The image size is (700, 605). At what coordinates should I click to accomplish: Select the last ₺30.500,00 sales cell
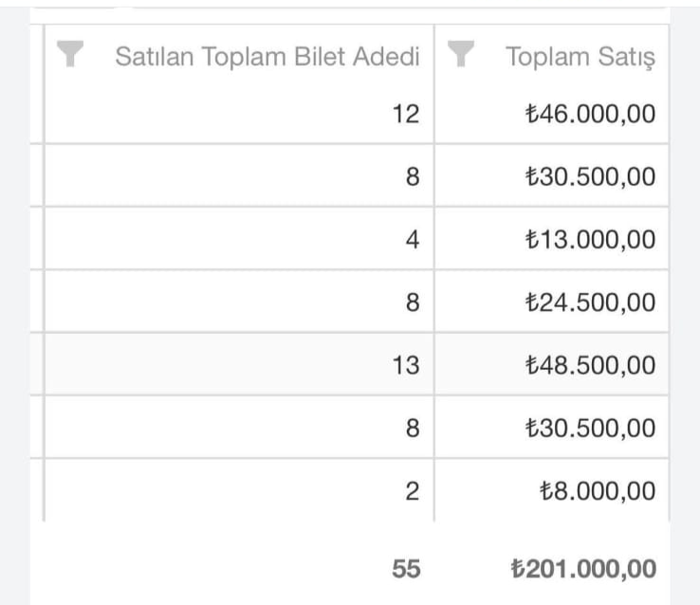click(551, 428)
